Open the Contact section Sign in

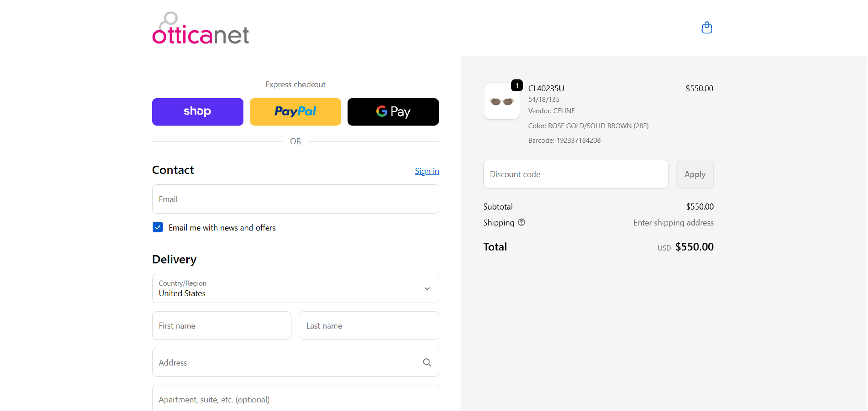[427, 171]
